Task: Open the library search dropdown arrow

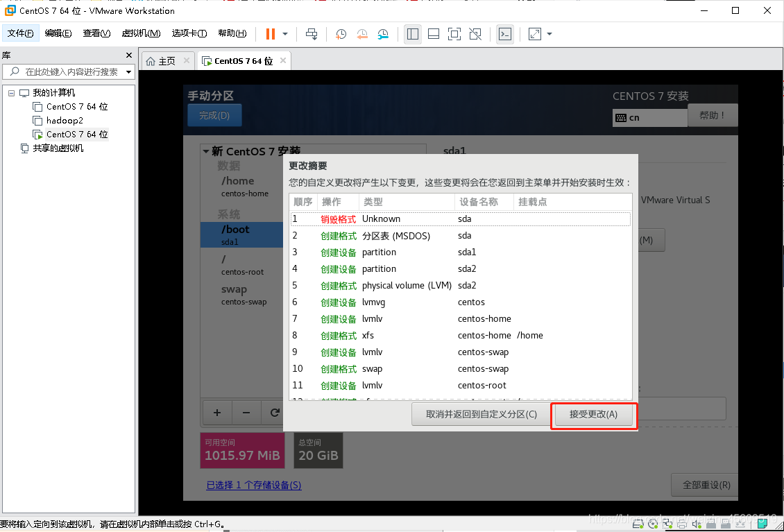Action: click(x=128, y=72)
